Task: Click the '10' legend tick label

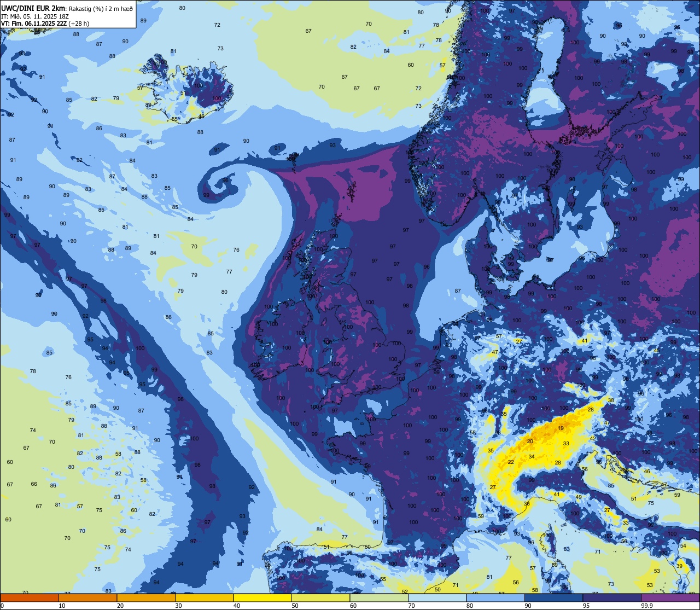Action: tap(62, 606)
